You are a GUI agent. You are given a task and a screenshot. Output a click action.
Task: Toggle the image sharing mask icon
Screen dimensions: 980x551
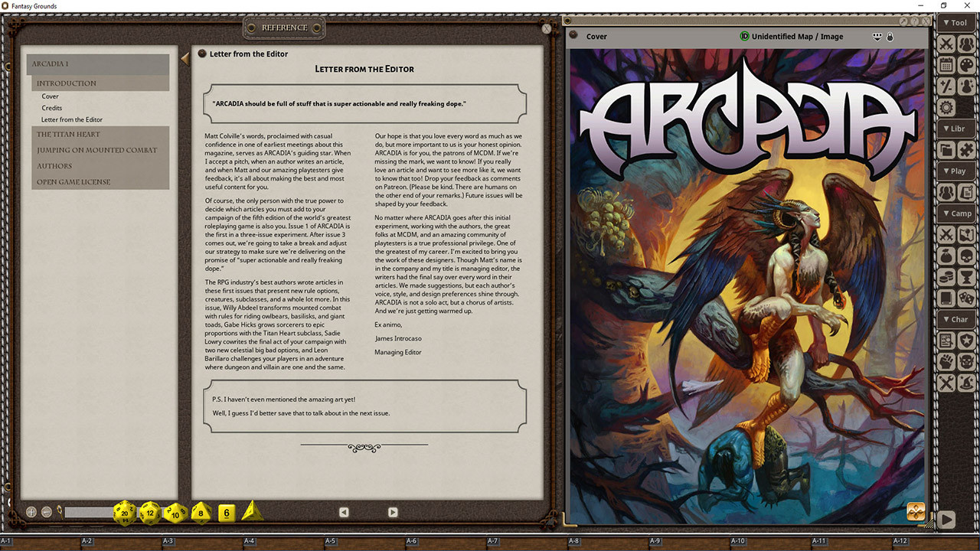(x=877, y=37)
